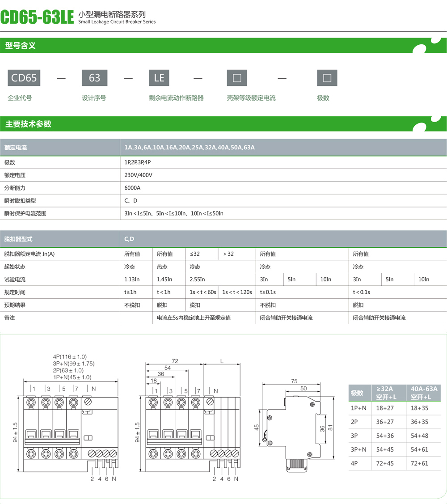Select the 主要技术参数 section header

click(x=28, y=124)
